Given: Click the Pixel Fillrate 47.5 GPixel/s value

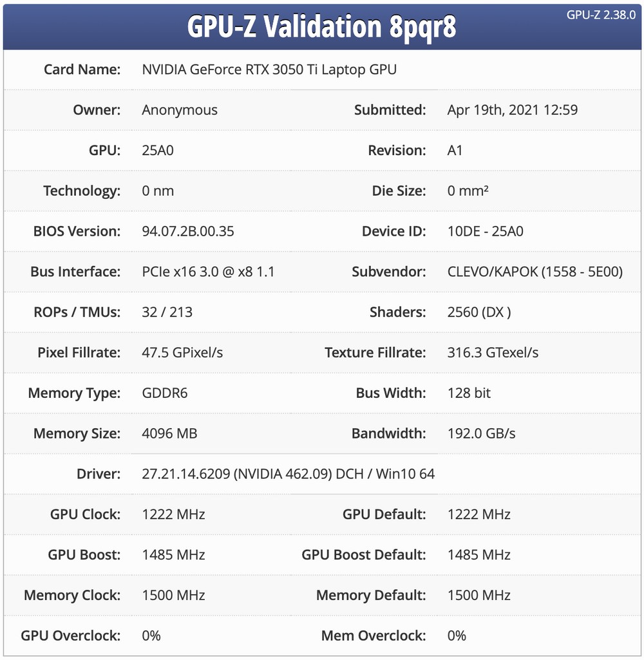Looking at the screenshot, I should tap(182, 353).
